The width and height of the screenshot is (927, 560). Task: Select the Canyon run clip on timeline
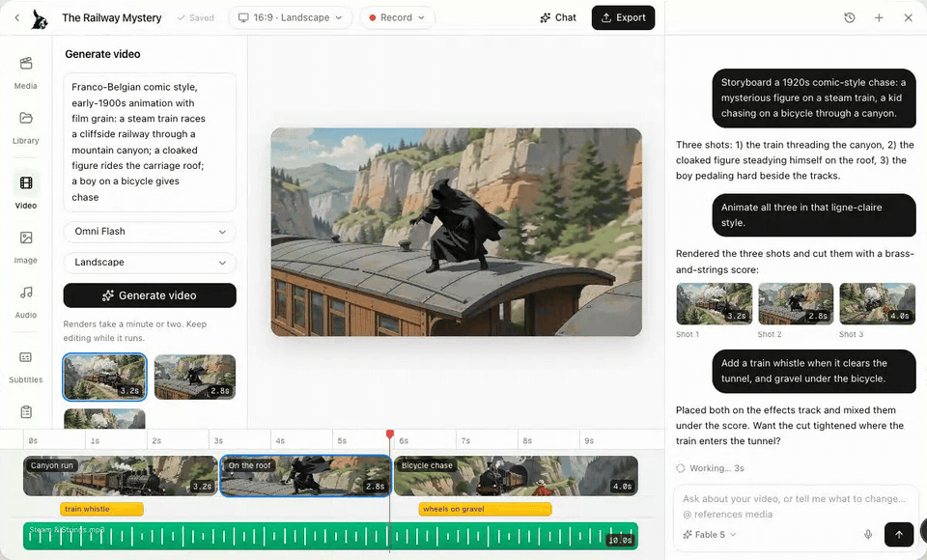(x=121, y=475)
